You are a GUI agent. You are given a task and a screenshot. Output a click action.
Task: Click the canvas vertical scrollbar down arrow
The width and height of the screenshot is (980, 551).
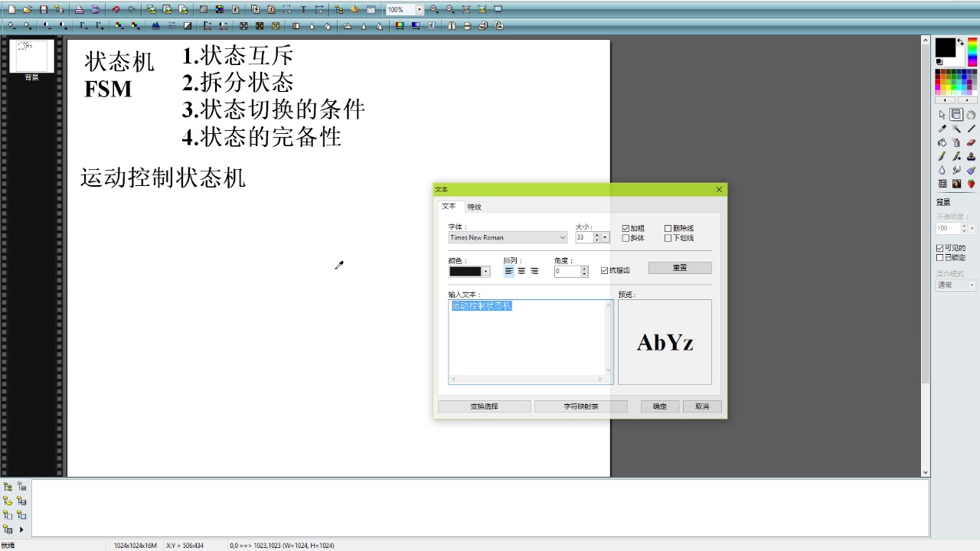pos(925,472)
